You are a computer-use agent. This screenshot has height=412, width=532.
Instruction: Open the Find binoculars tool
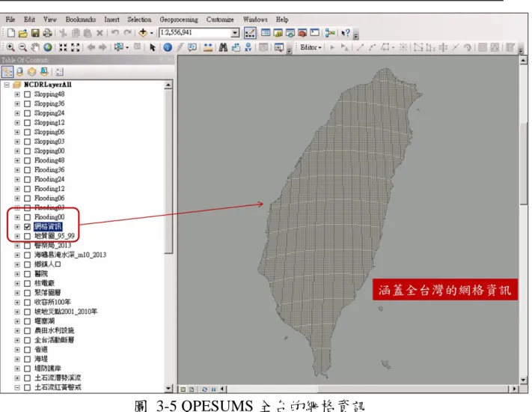click(223, 47)
